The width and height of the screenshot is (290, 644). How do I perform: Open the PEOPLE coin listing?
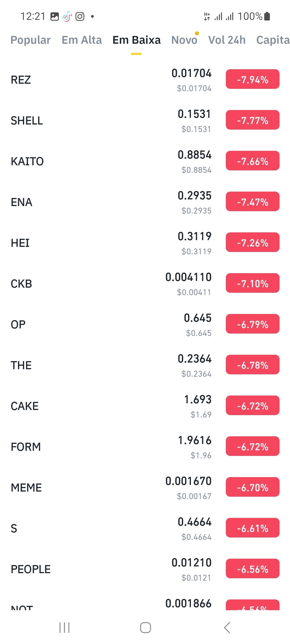point(145,569)
